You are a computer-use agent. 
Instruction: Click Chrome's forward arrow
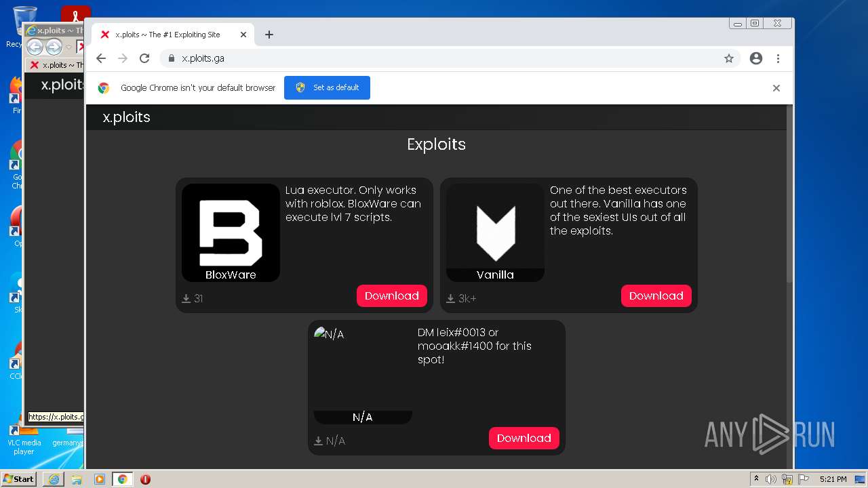click(x=123, y=58)
